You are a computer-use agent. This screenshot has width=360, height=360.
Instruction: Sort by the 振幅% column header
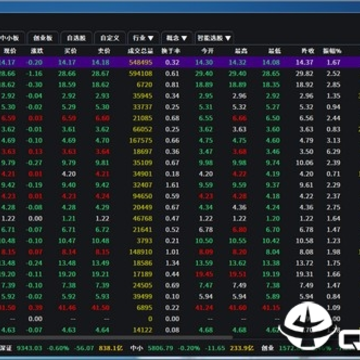click(332, 51)
